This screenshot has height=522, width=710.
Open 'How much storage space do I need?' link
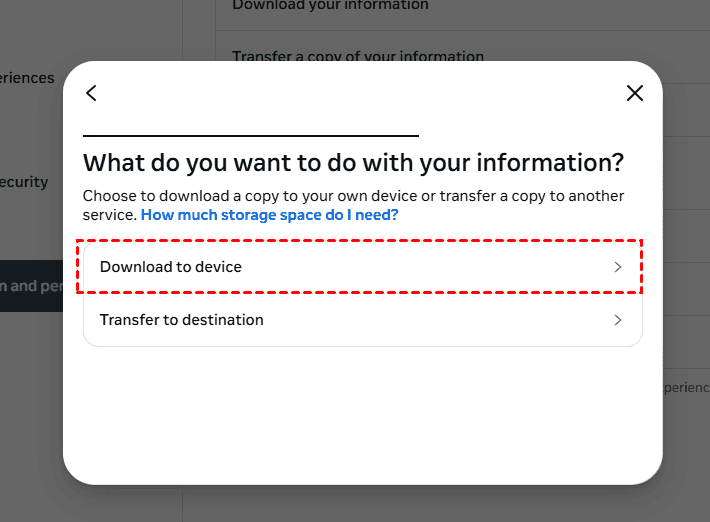pos(269,215)
